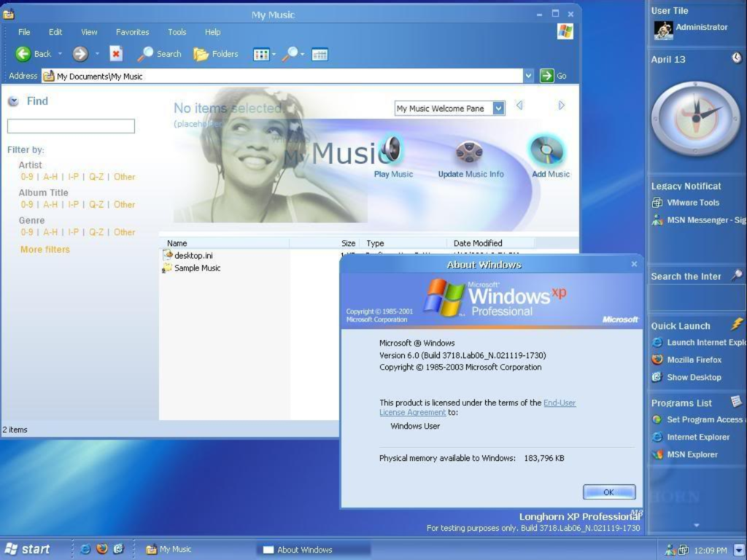Expand the address bar dropdown

click(528, 76)
